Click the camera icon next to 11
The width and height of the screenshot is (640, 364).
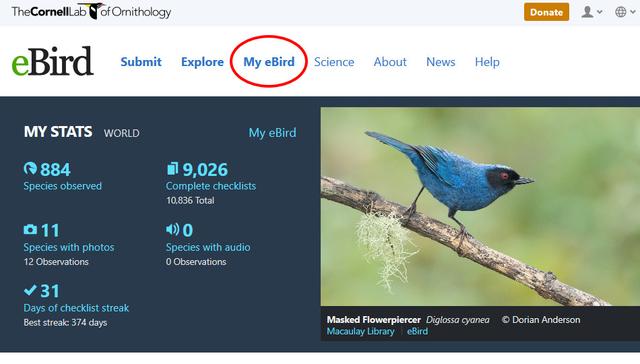tap(30, 230)
